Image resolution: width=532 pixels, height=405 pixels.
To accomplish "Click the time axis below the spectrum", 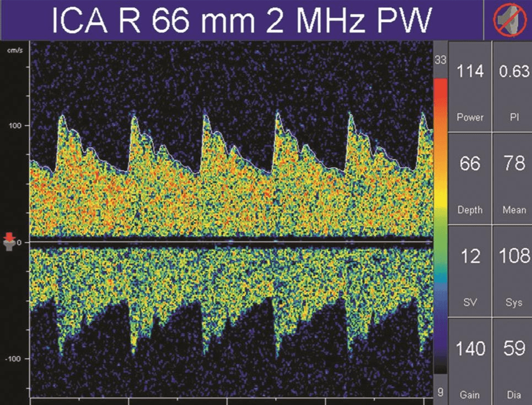I will click(x=232, y=401).
